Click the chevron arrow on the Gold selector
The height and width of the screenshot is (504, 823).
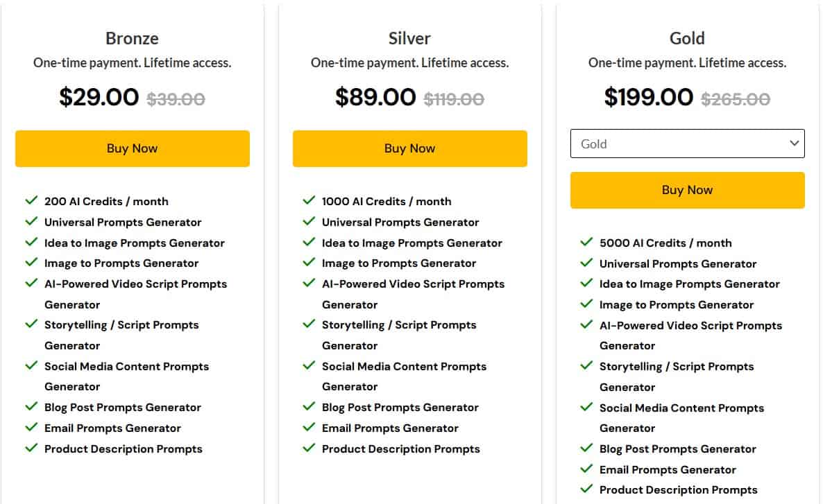795,144
